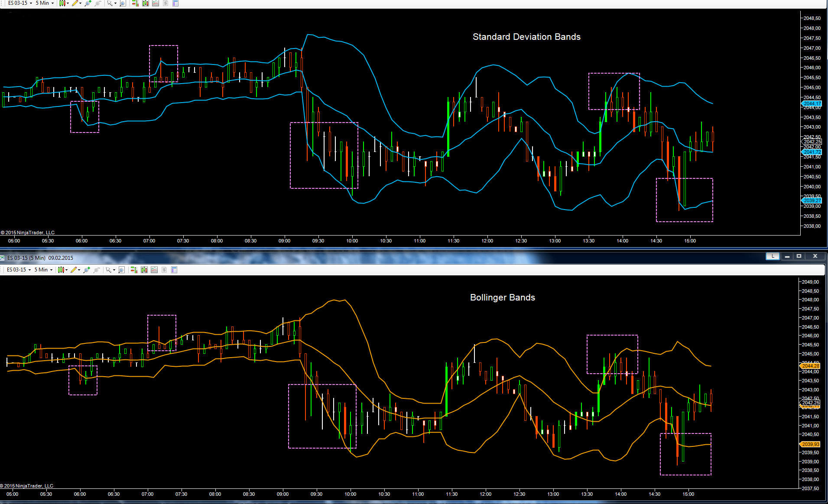The height and width of the screenshot is (504, 828).
Task: Toggle the L instrument link button
Action: click(773, 256)
